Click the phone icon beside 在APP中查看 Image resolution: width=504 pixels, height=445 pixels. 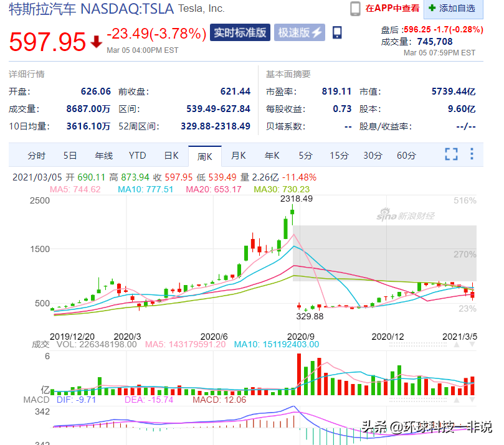click(x=355, y=9)
